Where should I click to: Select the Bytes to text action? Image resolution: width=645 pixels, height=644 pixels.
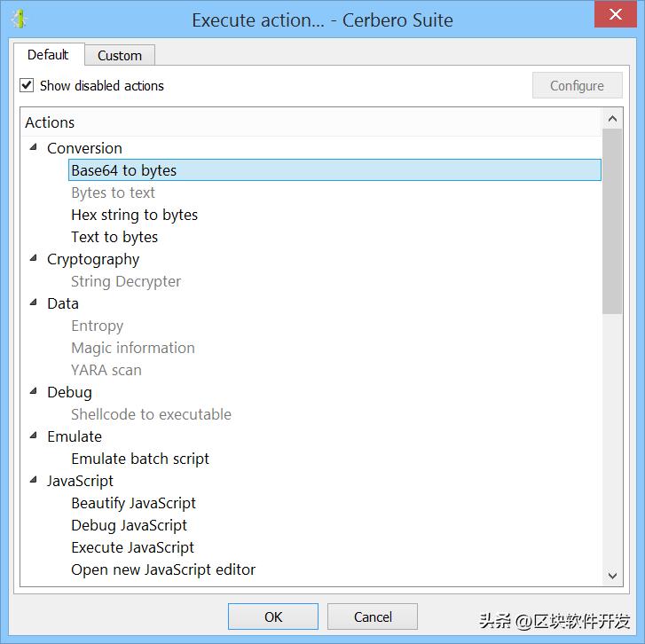pos(114,192)
